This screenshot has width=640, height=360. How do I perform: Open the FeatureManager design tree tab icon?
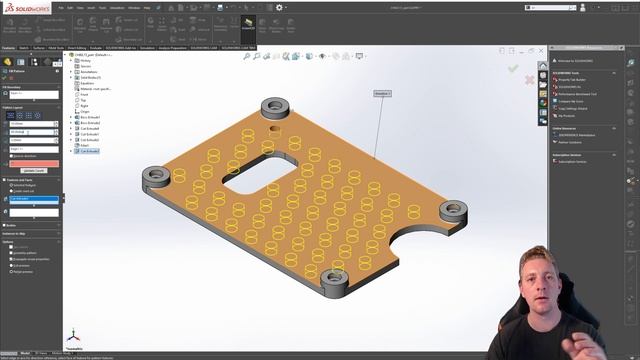click(7, 62)
